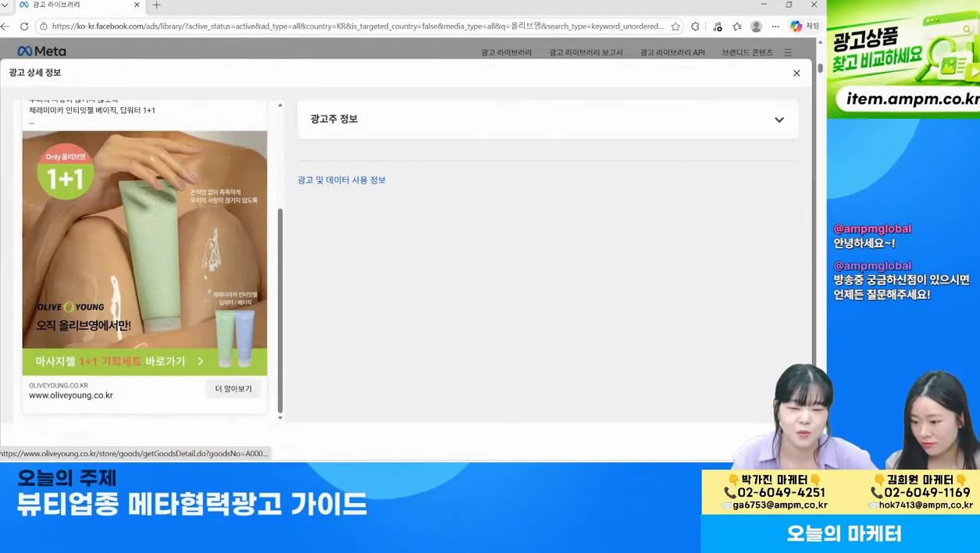The image size is (980, 553).
Task: Open the 광고 및 데이터 사용 정보 link
Action: [x=341, y=180]
